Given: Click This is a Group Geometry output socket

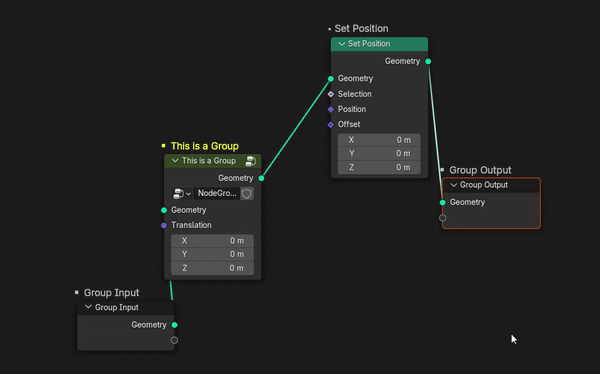Looking at the screenshot, I should 261,178.
